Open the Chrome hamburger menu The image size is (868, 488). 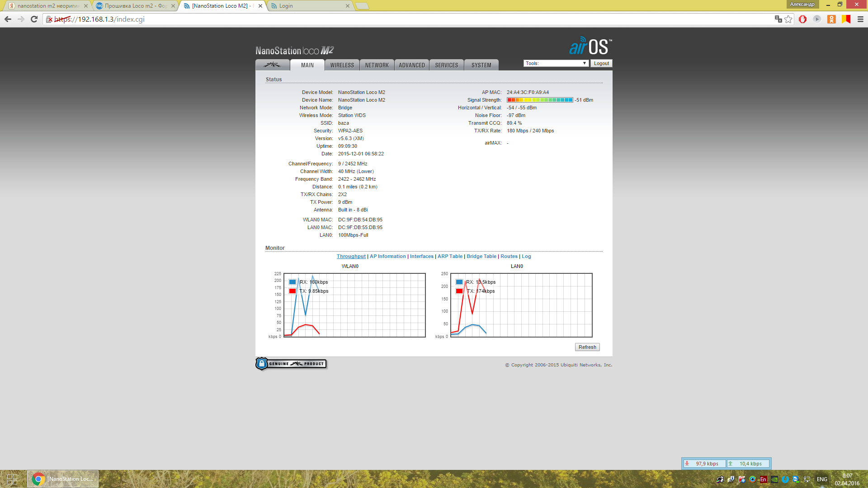(860, 19)
